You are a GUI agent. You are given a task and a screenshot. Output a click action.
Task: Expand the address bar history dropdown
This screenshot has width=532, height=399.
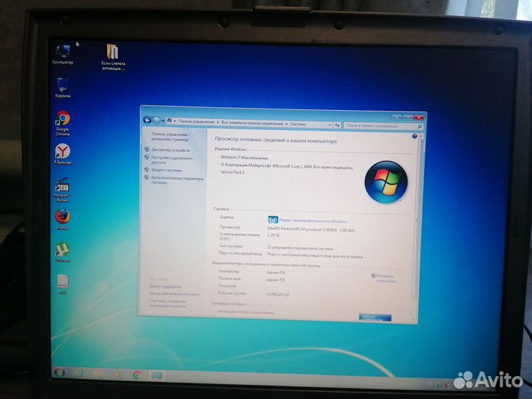coord(330,125)
